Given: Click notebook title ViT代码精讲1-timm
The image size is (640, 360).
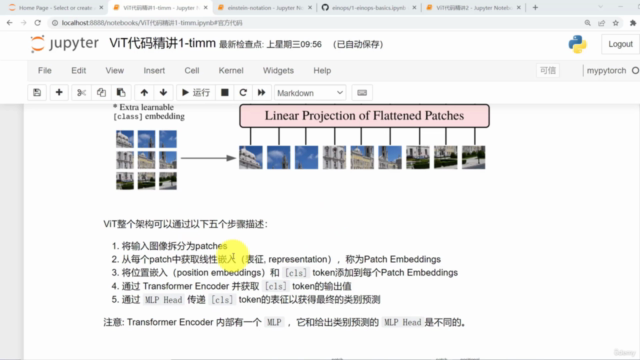Looking at the screenshot, I should click(162, 43).
